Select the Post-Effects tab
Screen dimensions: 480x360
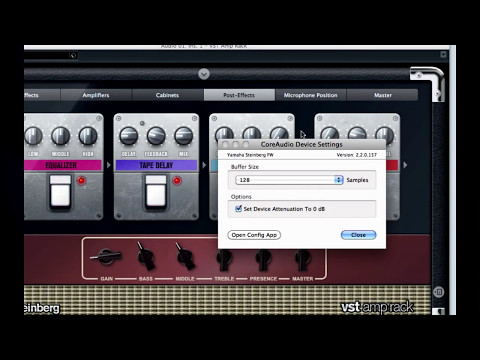click(239, 95)
